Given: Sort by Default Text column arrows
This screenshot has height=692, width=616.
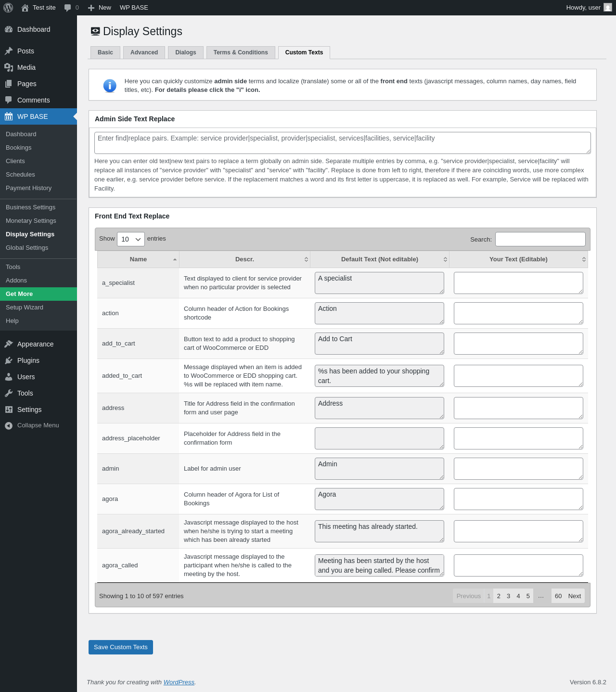Looking at the screenshot, I should (x=445, y=259).
